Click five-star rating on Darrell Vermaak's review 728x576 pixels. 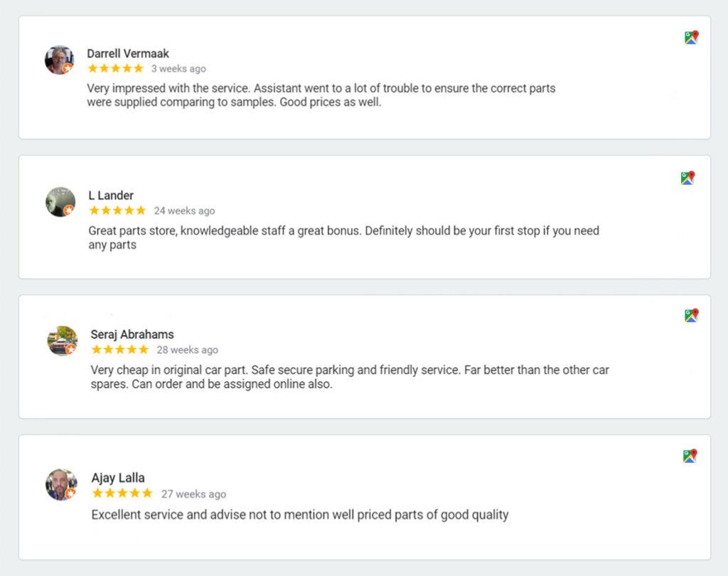coord(115,68)
